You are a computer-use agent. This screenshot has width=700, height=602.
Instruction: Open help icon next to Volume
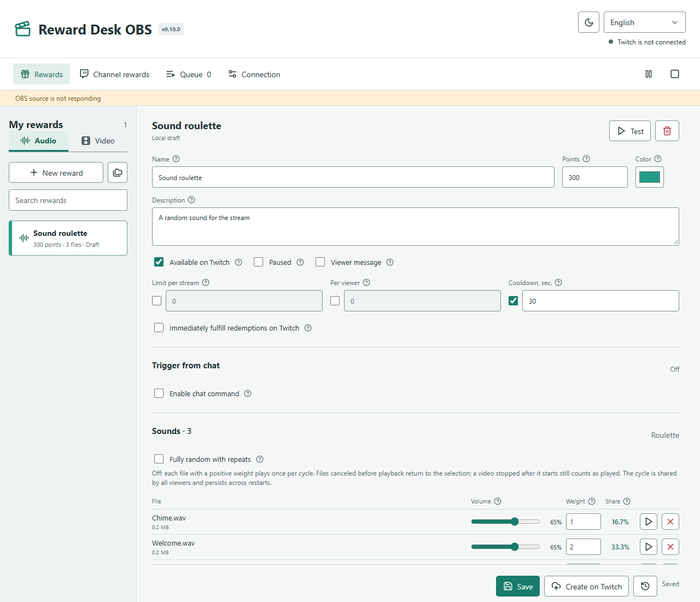click(498, 501)
